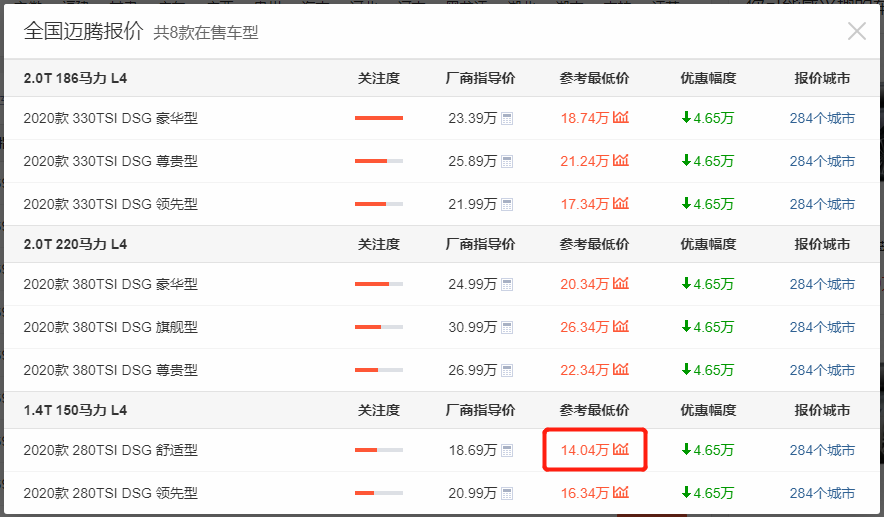Screen dimensions: 884x517
Task: Show price trend chart icon next to 20.34万
Action: click(x=621, y=283)
